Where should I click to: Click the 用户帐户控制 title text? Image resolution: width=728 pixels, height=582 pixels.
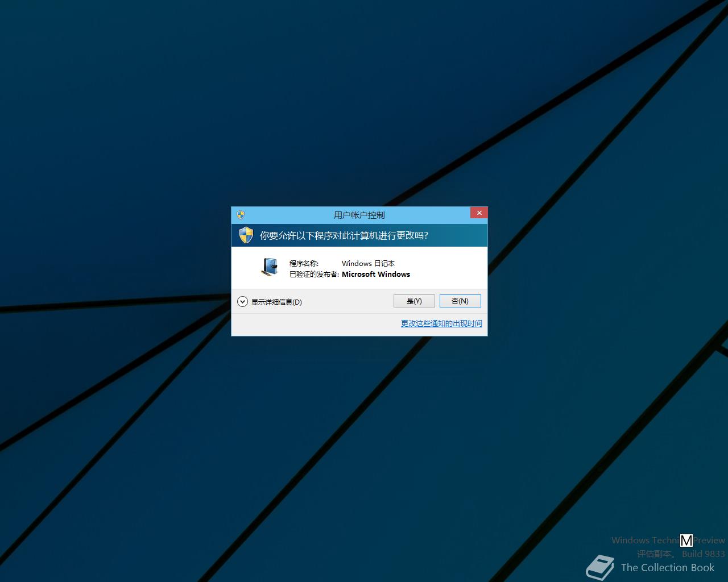point(359,215)
